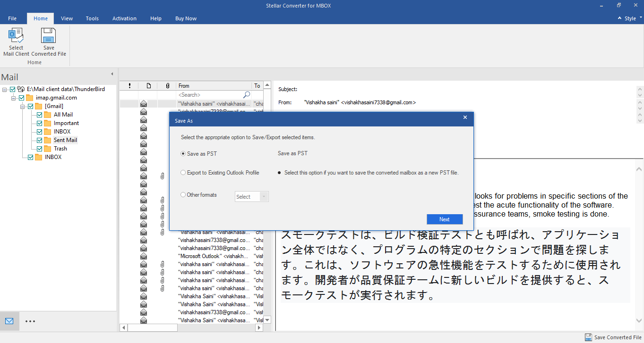Uncheck the Sent Mail checkbox
The height and width of the screenshot is (343, 644).
coord(40,140)
